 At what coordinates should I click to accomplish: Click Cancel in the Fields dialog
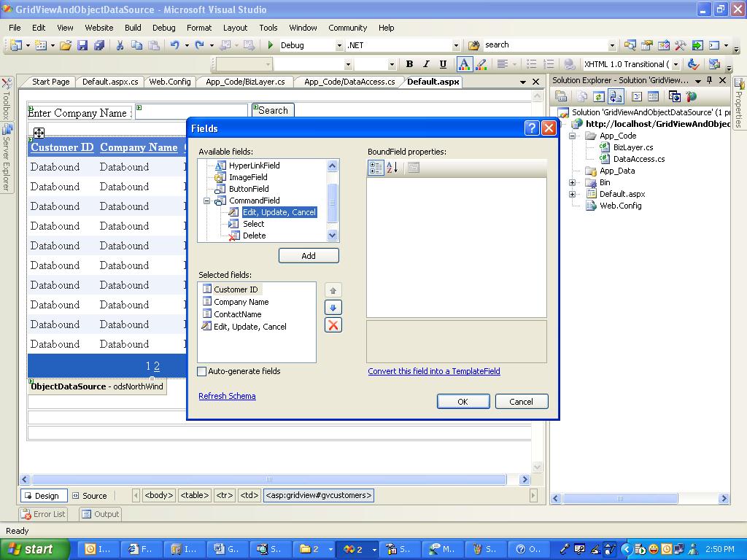[521, 402]
